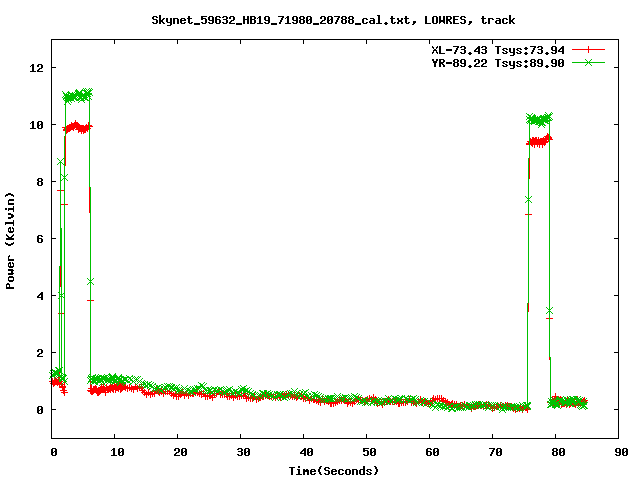Click the y-axis tick label 8
This screenshot has width=640, height=480.
click(x=40, y=182)
